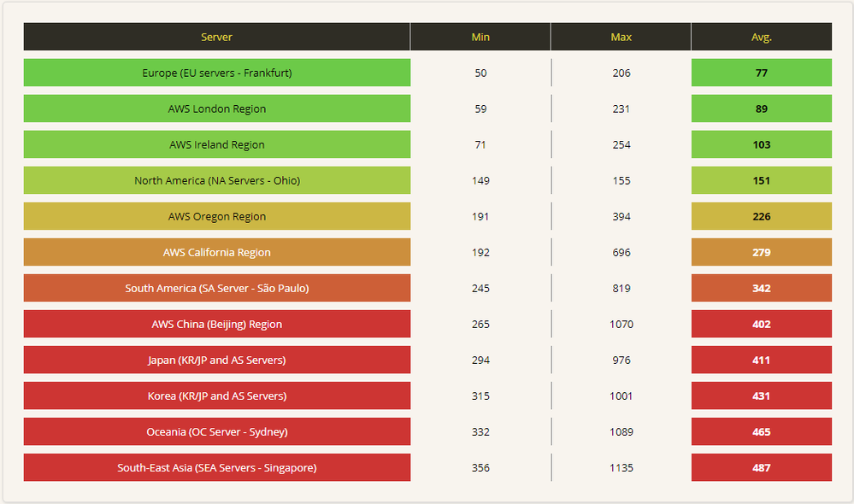Select the Min column header
Viewport: 854px width, 504px height.
[x=480, y=37]
